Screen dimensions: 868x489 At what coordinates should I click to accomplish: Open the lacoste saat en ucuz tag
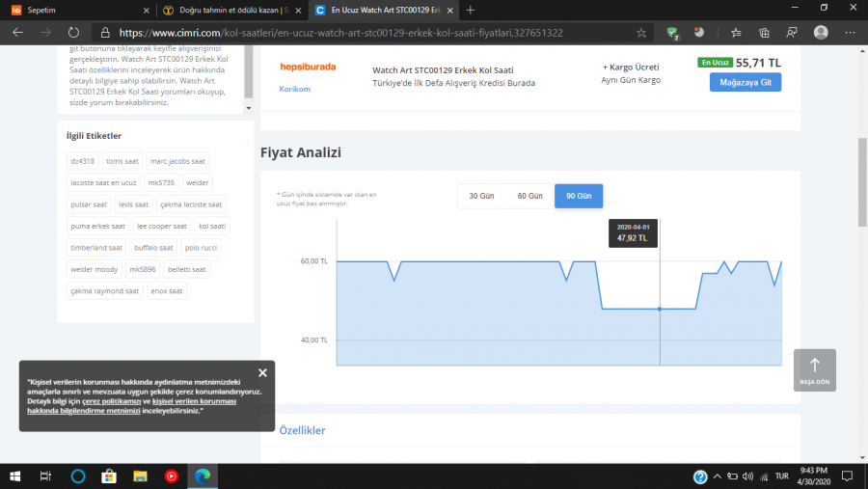103,182
